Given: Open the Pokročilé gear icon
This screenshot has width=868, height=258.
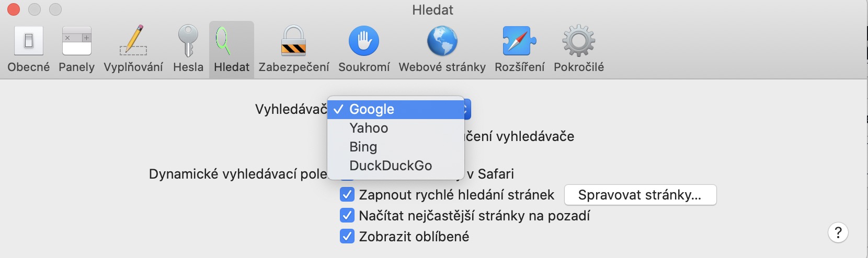Looking at the screenshot, I should [x=578, y=41].
